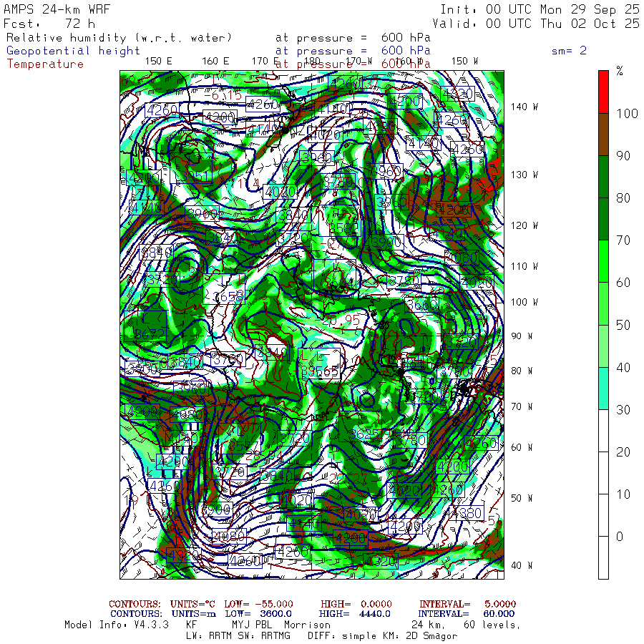
Task: Click the 'Valid: 00 UTC Thu 02 Oct 25' line
Action: pyautogui.click(x=536, y=24)
